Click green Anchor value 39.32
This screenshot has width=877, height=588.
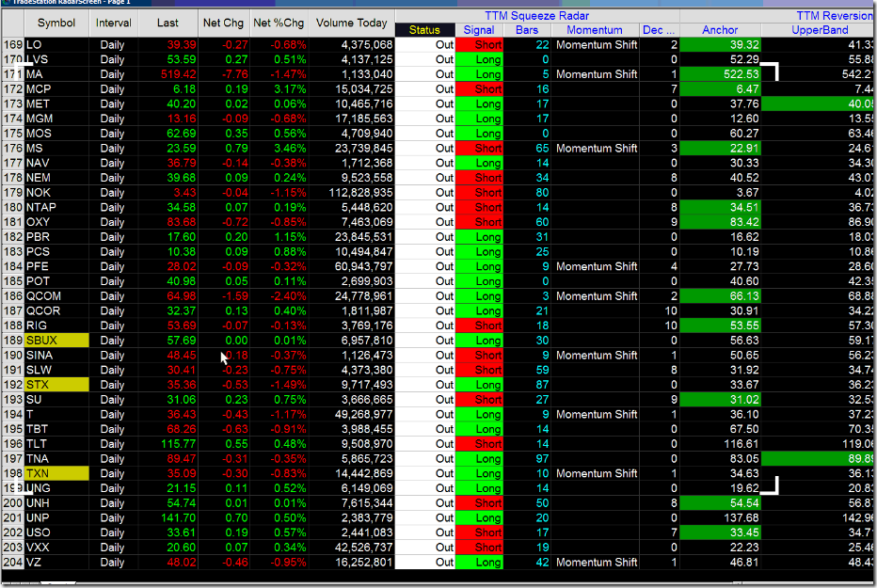tap(721, 45)
